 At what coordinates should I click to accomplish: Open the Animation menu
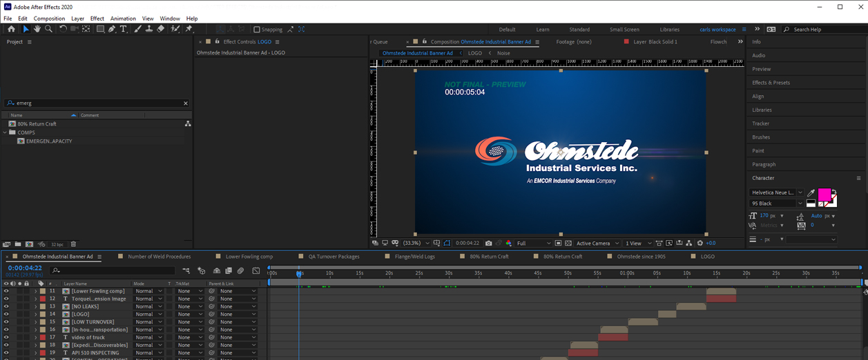[123, 19]
